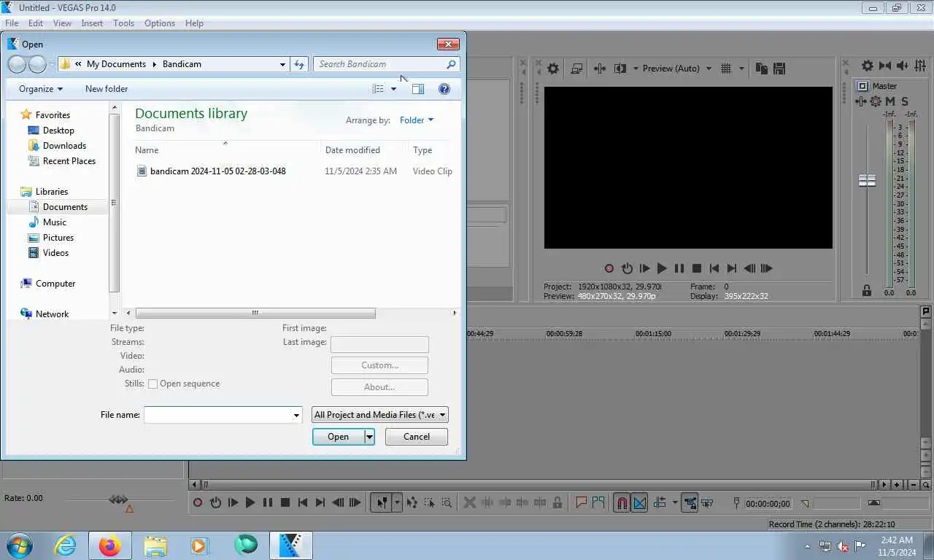
Task: Copy snapshot to clipboard in preview window
Action: [761, 69]
